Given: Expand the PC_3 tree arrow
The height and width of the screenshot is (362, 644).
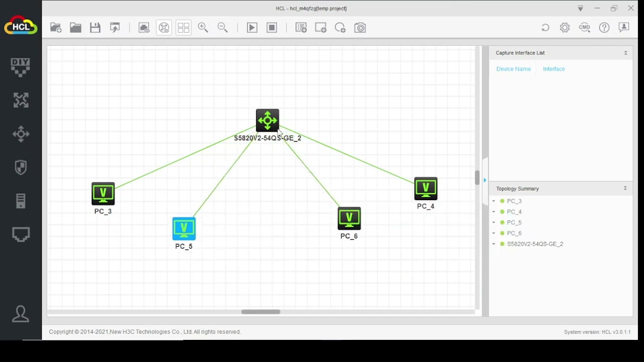Looking at the screenshot, I should coord(494,201).
